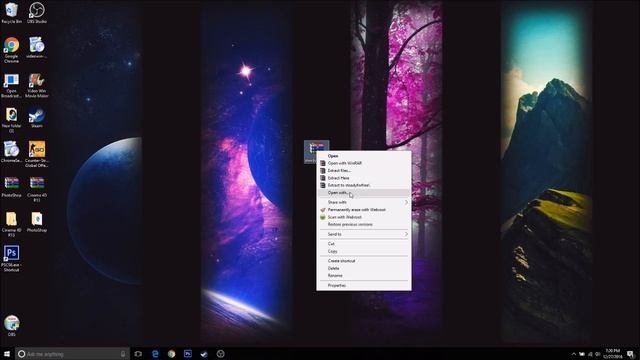Expand the Share with submenu
640x360 pixels.
(364, 202)
